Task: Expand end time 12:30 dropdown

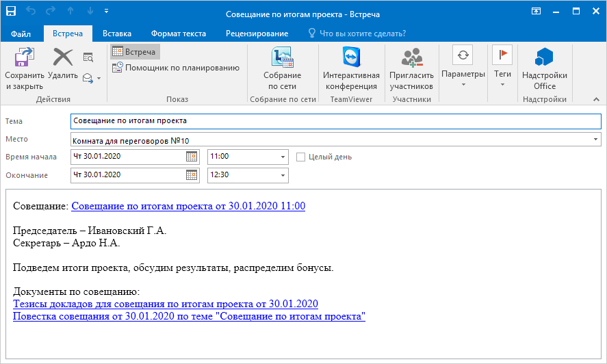Action: click(283, 175)
